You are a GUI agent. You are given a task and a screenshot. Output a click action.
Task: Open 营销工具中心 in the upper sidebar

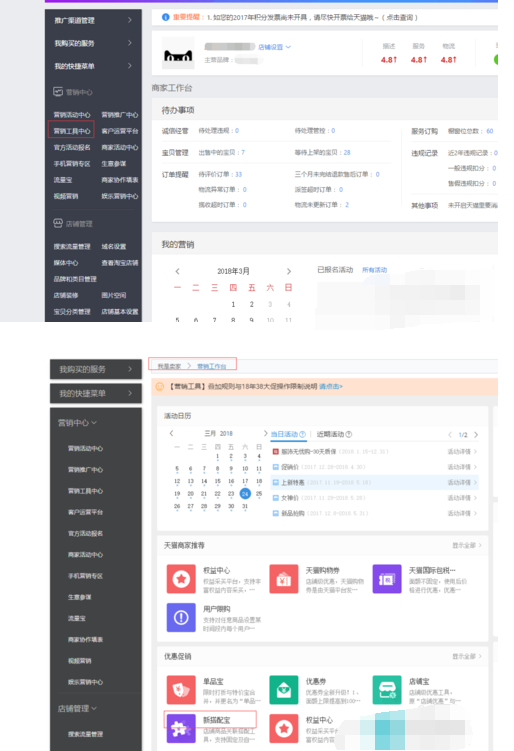pyautogui.click(x=71, y=131)
